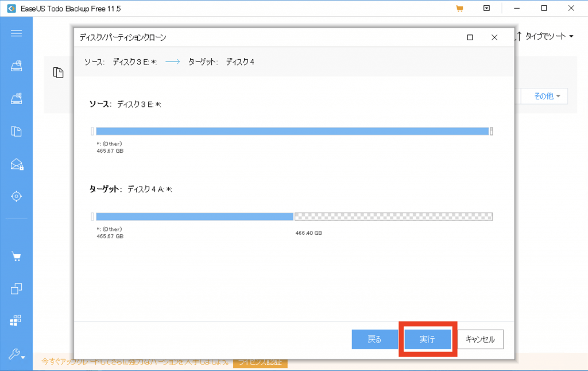This screenshot has height=371, width=588.
Task: Click the orange cart icon in title bar
Action: click(x=459, y=9)
